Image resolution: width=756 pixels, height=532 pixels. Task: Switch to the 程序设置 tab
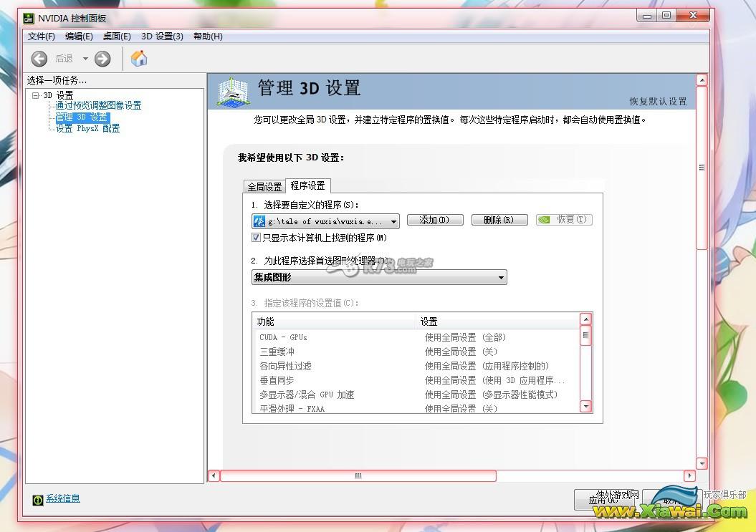(307, 185)
